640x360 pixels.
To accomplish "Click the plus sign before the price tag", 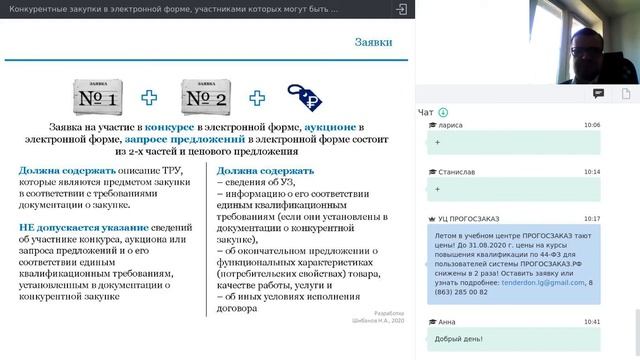I will (257, 98).
